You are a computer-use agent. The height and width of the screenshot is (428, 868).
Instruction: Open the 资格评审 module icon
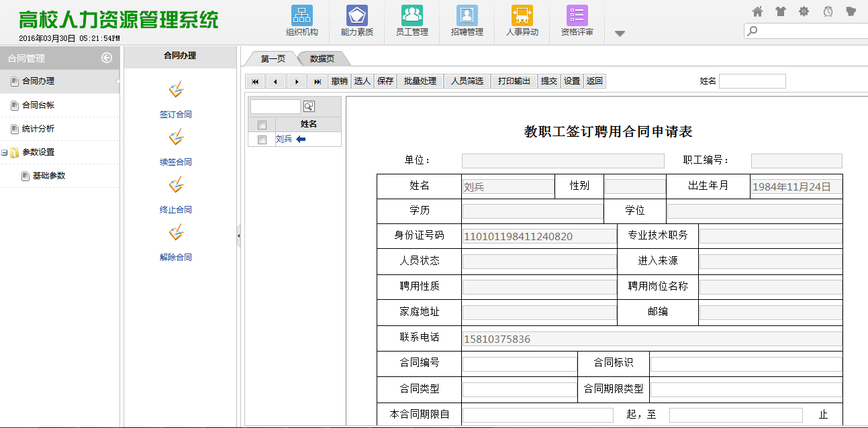pos(577,15)
